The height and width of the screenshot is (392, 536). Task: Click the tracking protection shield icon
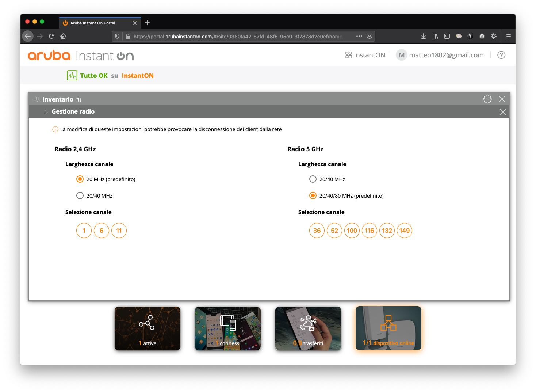tap(117, 36)
